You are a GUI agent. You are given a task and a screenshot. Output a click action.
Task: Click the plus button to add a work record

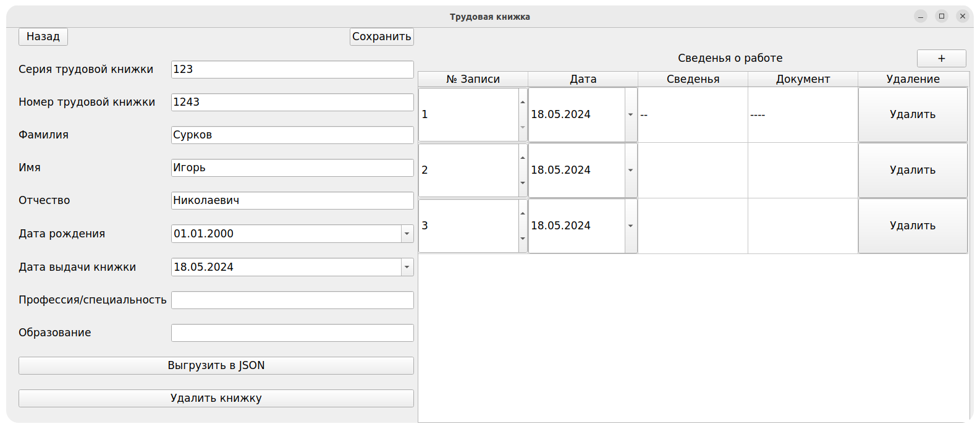pyautogui.click(x=941, y=58)
